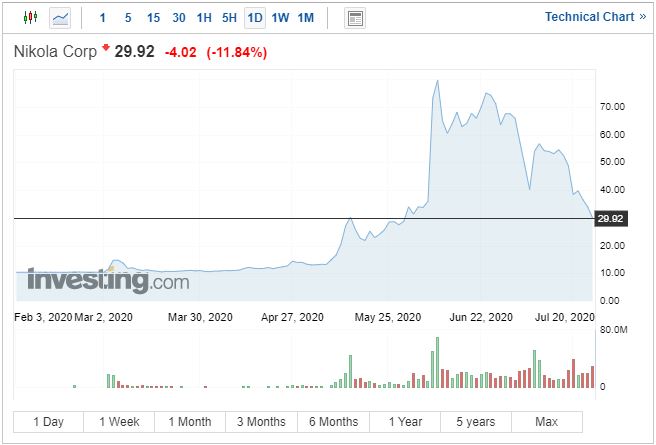The height and width of the screenshot is (445, 656).
Task: Click the Nikola Corp title
Action: (x=55, y=52)
